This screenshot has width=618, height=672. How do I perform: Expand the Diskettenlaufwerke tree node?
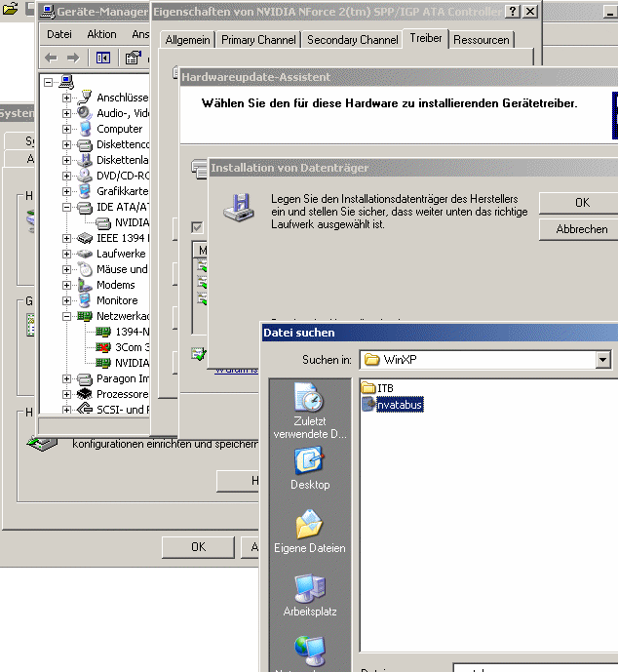click(x=66, y=160)
